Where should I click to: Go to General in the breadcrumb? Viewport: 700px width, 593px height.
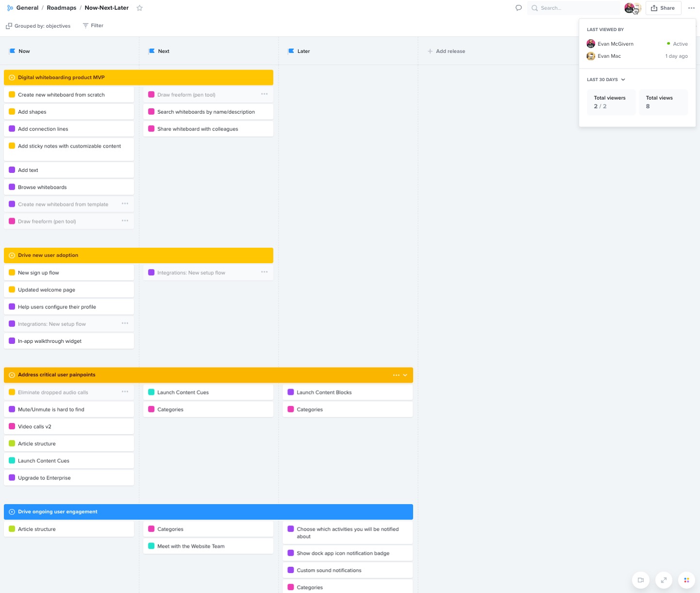point(27,8)
